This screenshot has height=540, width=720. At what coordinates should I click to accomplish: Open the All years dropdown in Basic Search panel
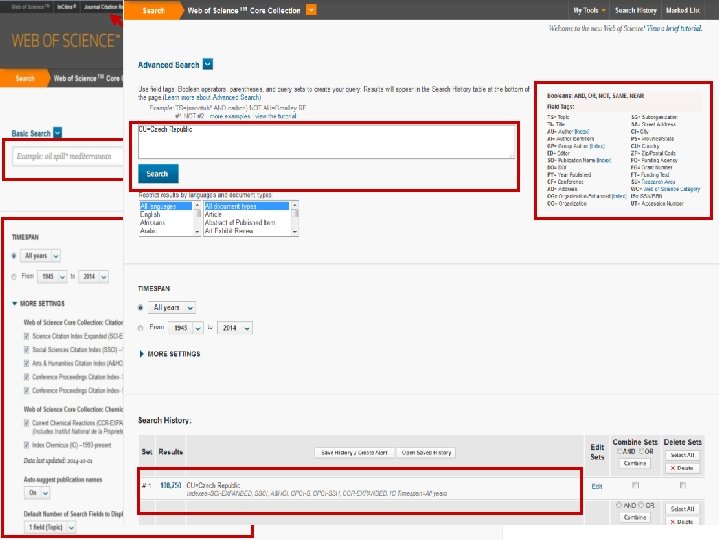pyautogui.click(x=41, y=256)
